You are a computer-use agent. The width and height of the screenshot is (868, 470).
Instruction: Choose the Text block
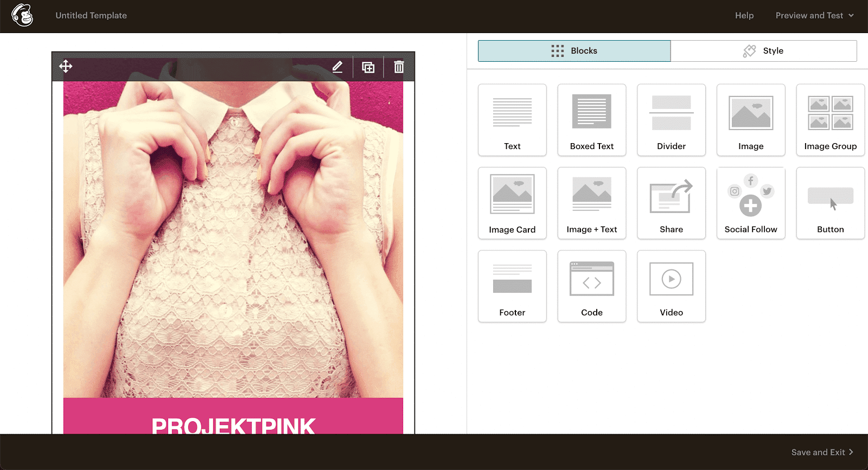click(512, 120)
